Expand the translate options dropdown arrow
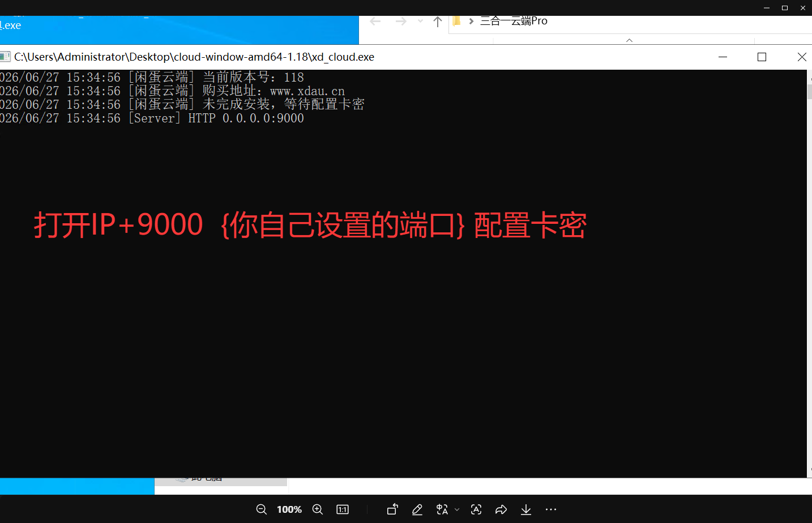This screenshot has width=812, height=523. (x=457, y=509)
